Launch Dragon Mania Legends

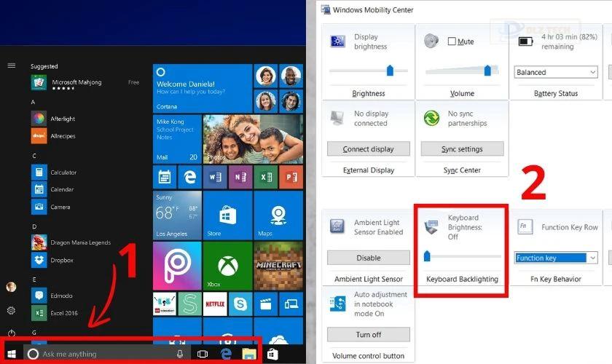71,242
